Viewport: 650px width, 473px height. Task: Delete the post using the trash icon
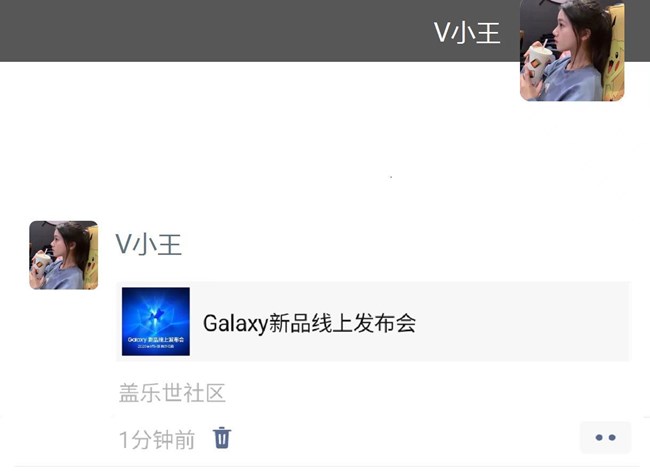click(222, 438)
